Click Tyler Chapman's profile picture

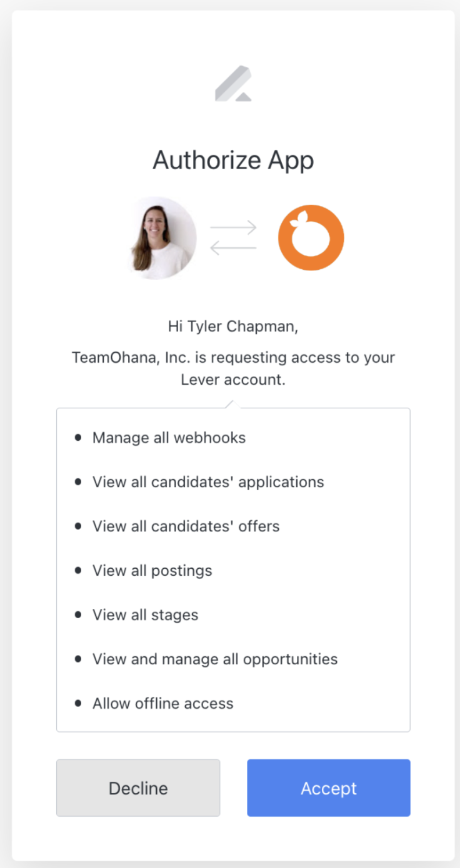coord(159,237)
